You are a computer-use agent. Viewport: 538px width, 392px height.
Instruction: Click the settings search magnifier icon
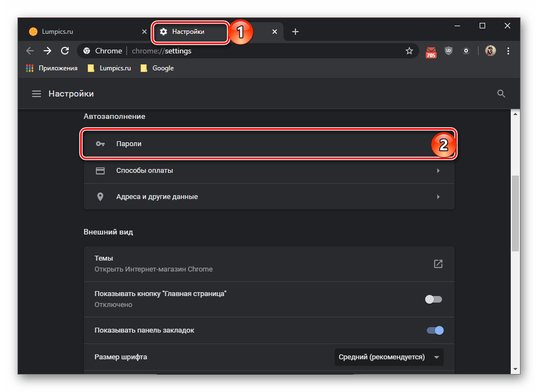501,93
